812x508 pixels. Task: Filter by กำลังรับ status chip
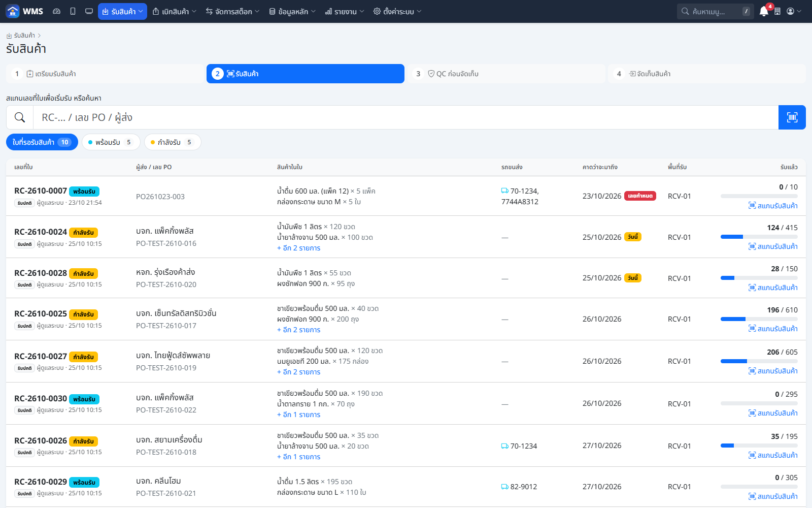coord(173,142)
